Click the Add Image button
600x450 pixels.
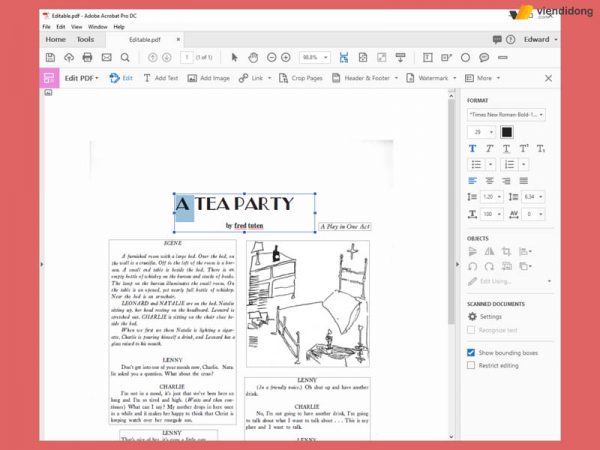pos(209,78)
